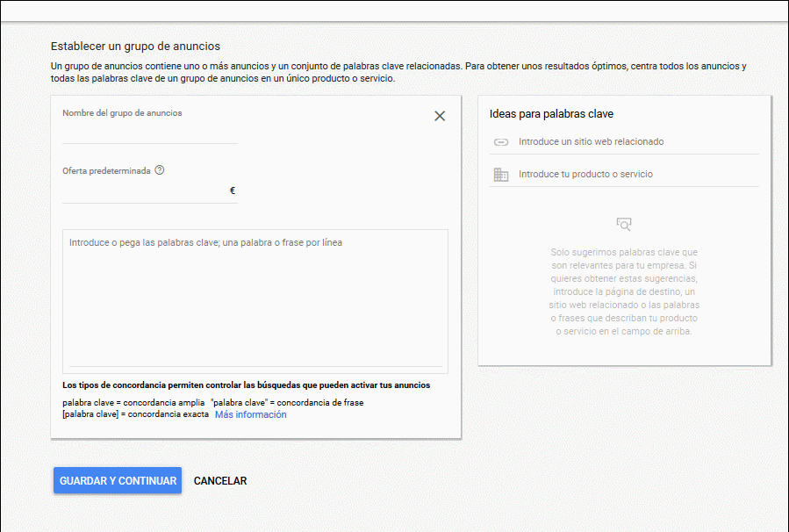Click the CANCELAR button
The height and width of the screenshot is (532, 789).
coord(220,481)
